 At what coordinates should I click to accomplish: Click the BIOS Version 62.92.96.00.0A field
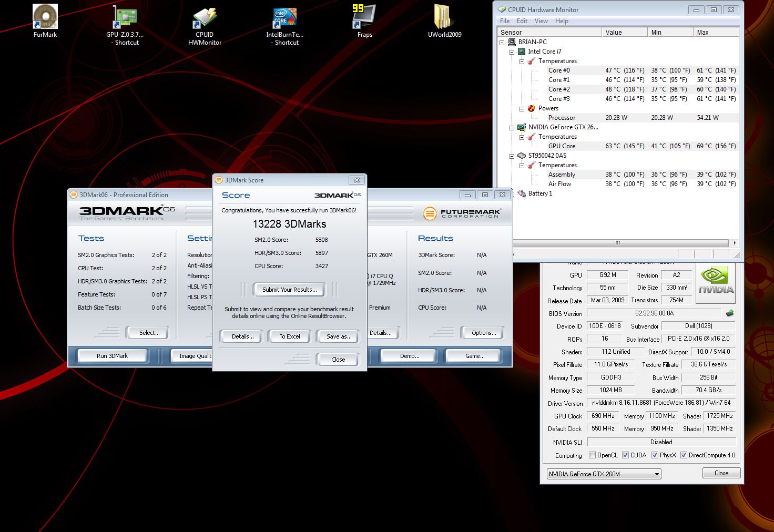click(654, 313)
